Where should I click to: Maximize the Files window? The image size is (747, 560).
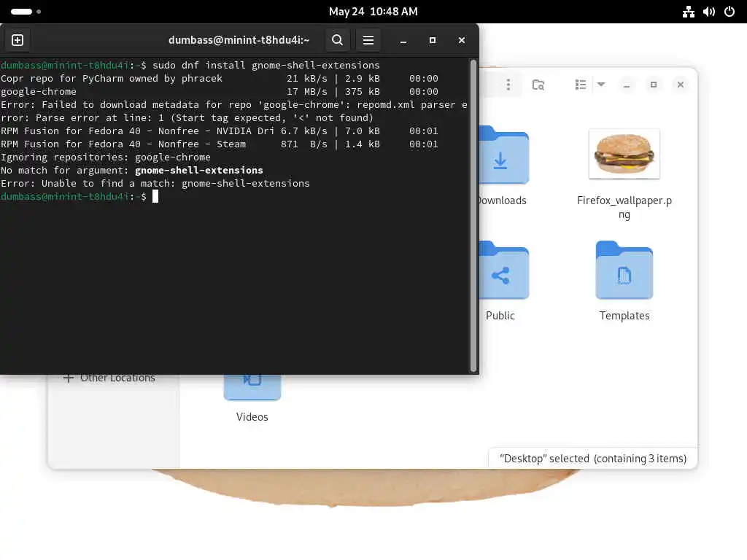[x=654, y=85]
